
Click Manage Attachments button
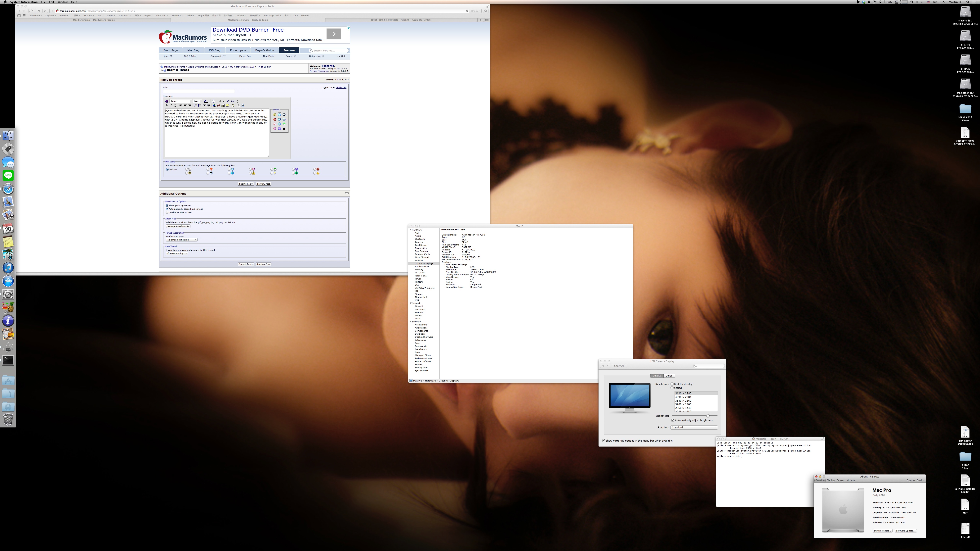tap(178, 226)
